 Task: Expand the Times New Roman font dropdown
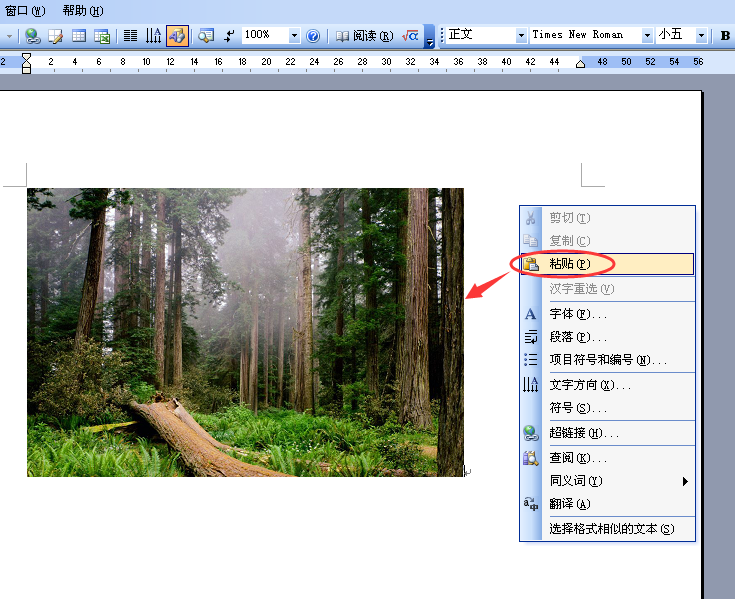(647, 36)
